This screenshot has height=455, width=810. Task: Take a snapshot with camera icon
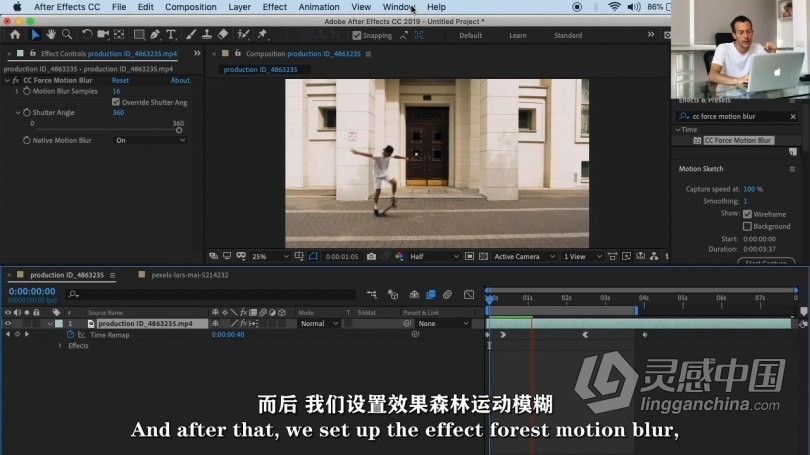click(371, 256)
